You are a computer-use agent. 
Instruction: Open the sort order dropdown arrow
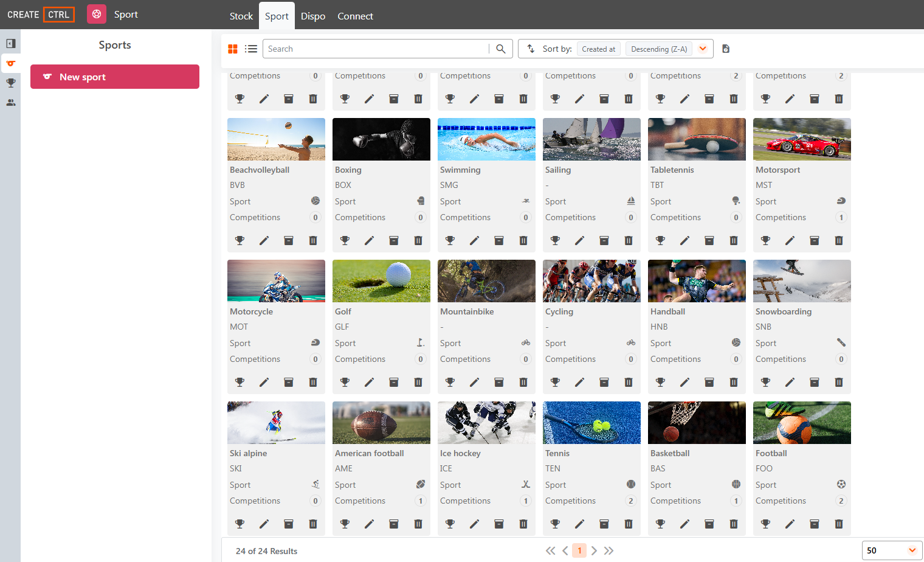click(703, 49)
